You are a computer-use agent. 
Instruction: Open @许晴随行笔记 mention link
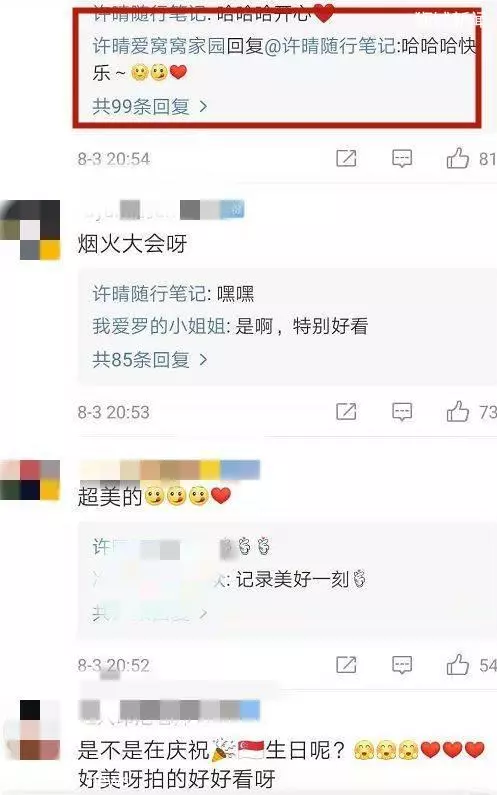coord(331,46)
